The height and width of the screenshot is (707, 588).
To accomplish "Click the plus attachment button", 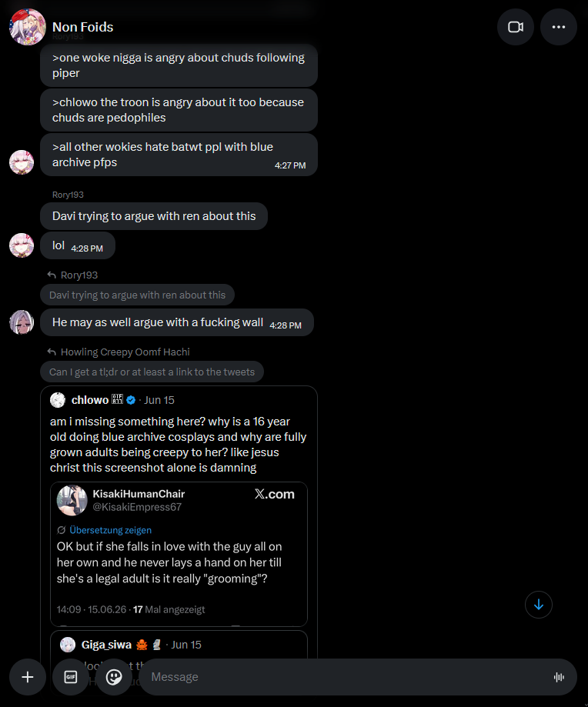I will 28,677.
